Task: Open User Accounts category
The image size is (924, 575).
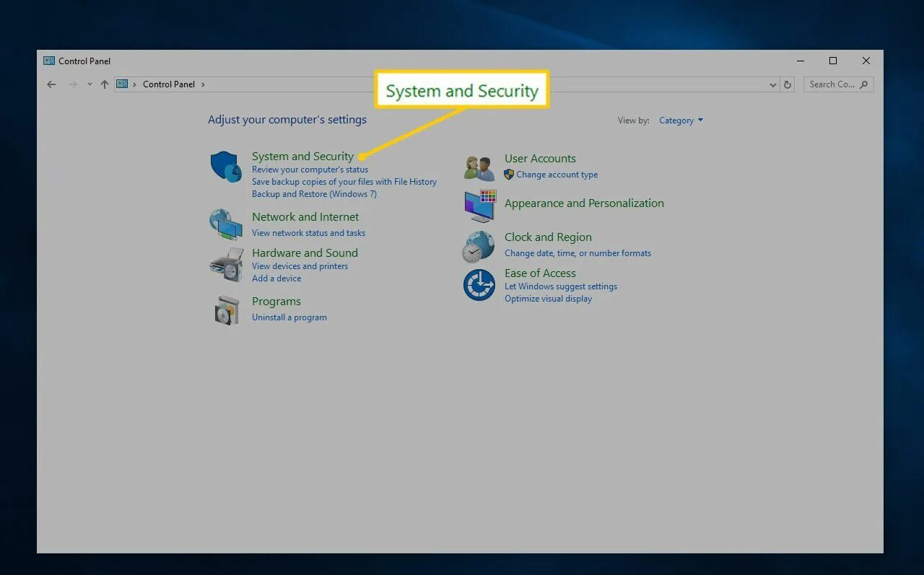Action: 540,159
